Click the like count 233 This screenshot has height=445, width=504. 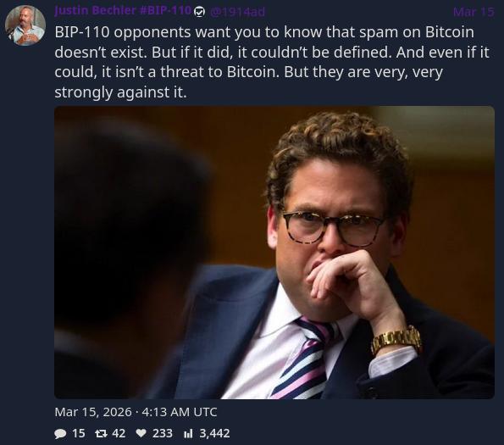(x=163, y=433)
